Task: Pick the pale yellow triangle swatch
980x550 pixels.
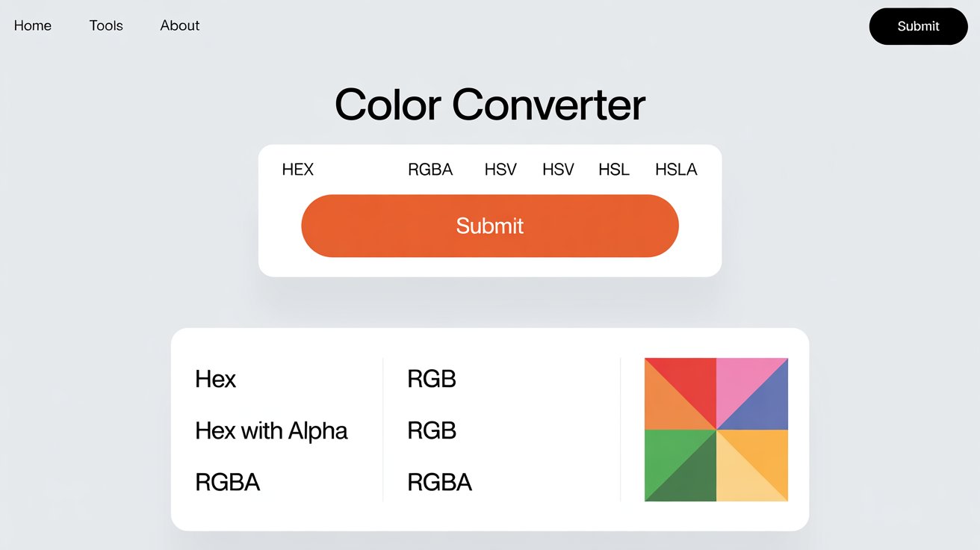Action: coord(741,476)
